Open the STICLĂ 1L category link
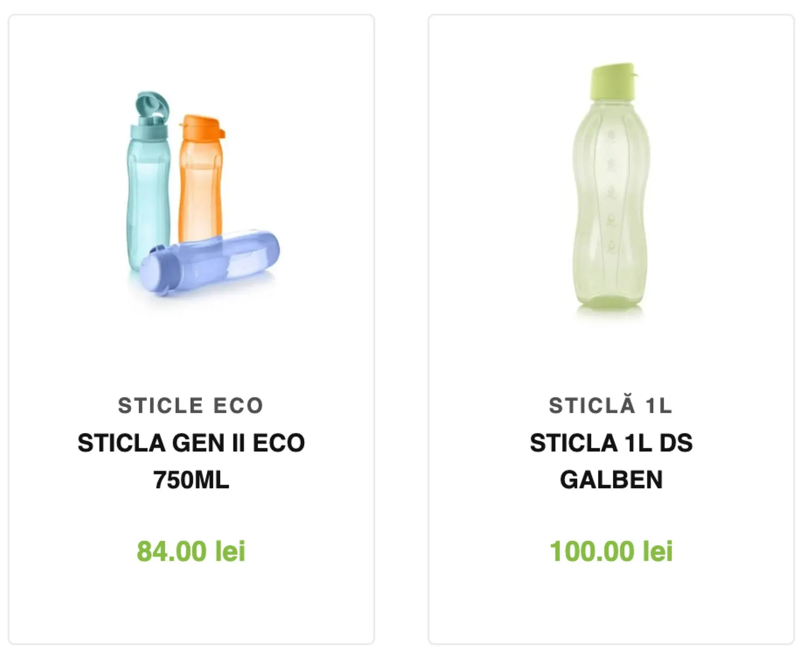Viewport: 812px width, 655px height. 611,405
